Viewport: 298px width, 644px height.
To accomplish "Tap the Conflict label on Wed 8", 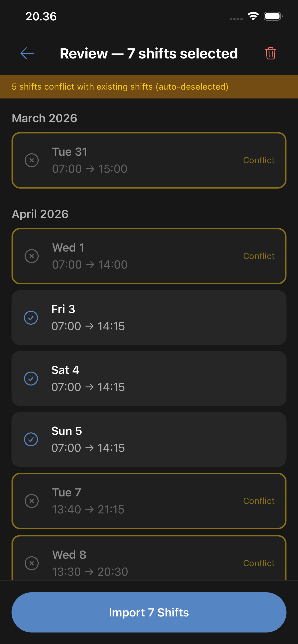I will pos(259,563).
